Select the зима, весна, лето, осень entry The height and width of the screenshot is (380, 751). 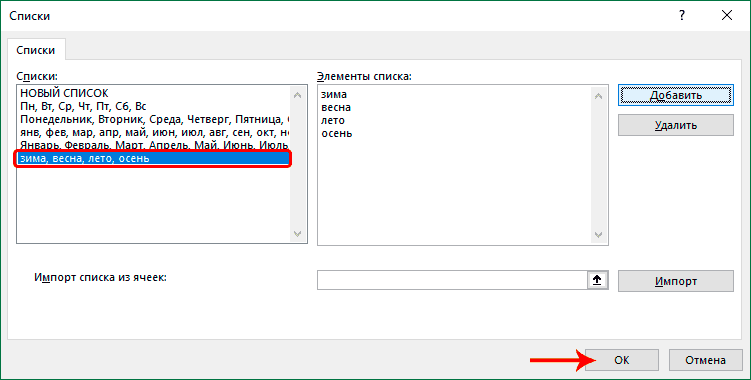153,158
